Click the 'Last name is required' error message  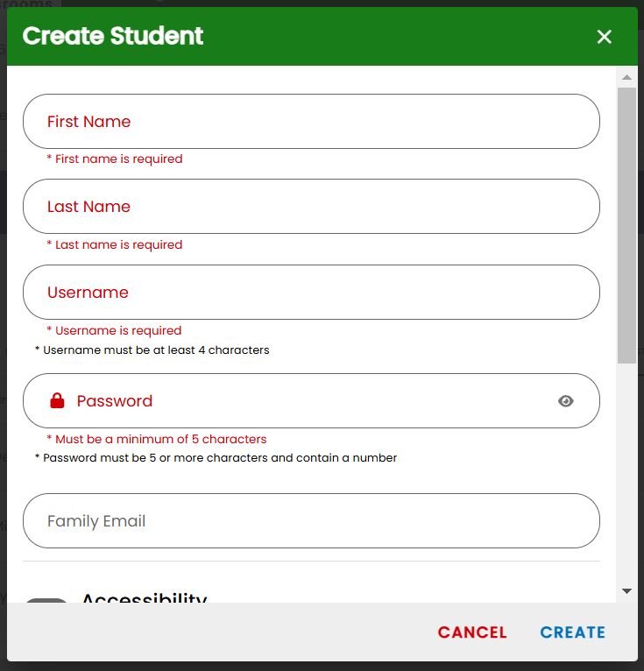coord(115,244)
